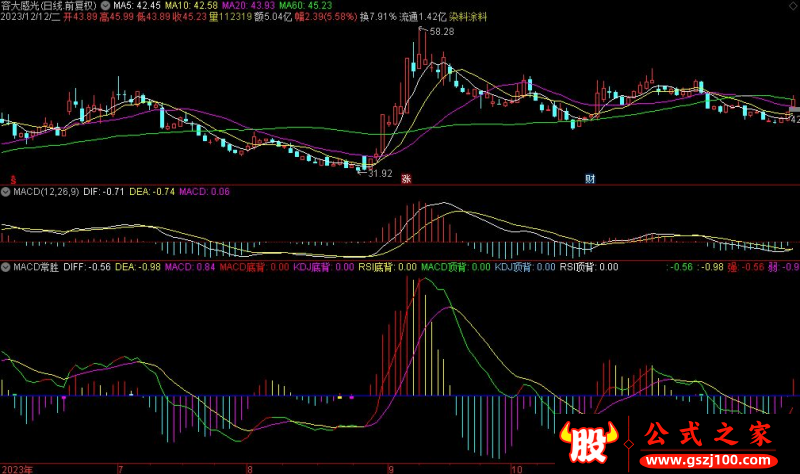Click the red 涨 marker under the chart

(x=406, y=179)
